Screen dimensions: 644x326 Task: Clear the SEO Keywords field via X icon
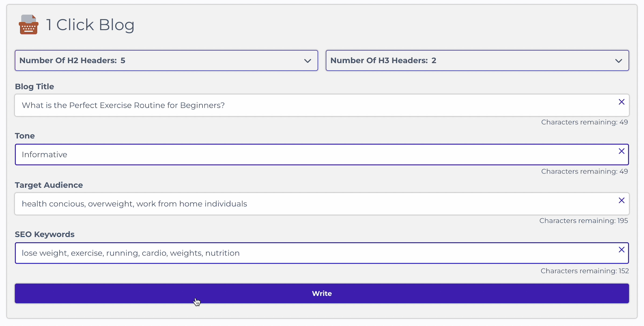click(621, 250)
